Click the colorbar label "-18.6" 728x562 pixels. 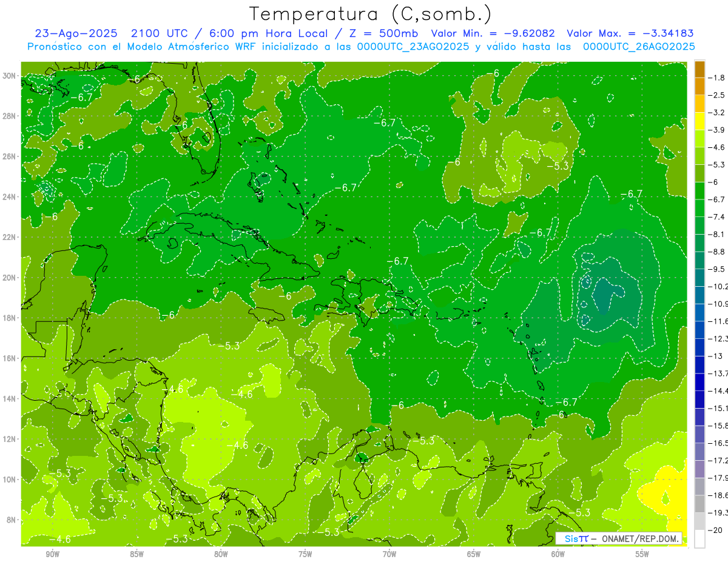[x=718, y=495]
